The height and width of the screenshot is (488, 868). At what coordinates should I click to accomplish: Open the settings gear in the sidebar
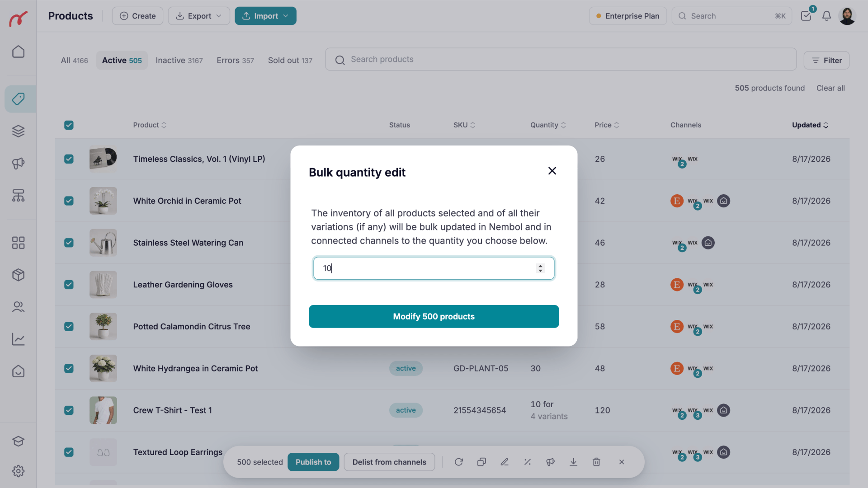pyautogui.click(x=18, y=471)
